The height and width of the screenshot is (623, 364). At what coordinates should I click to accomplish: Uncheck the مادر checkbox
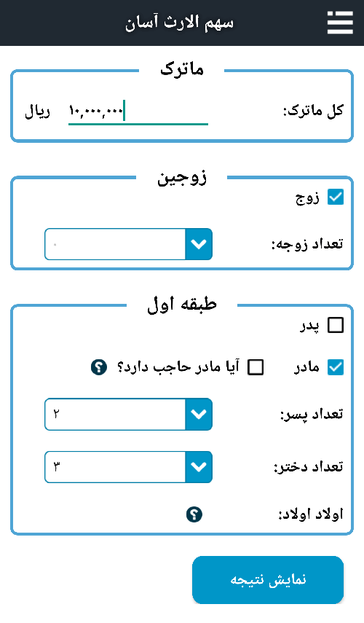336,367
